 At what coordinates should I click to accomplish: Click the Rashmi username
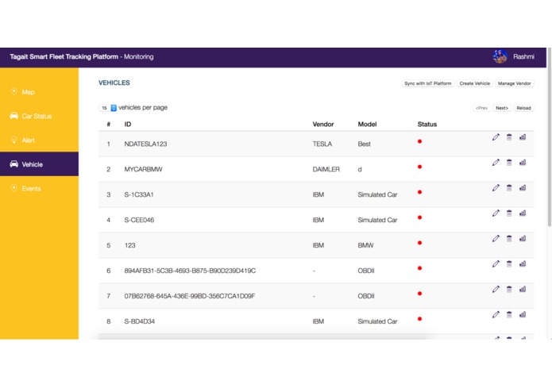pos(523,56)
